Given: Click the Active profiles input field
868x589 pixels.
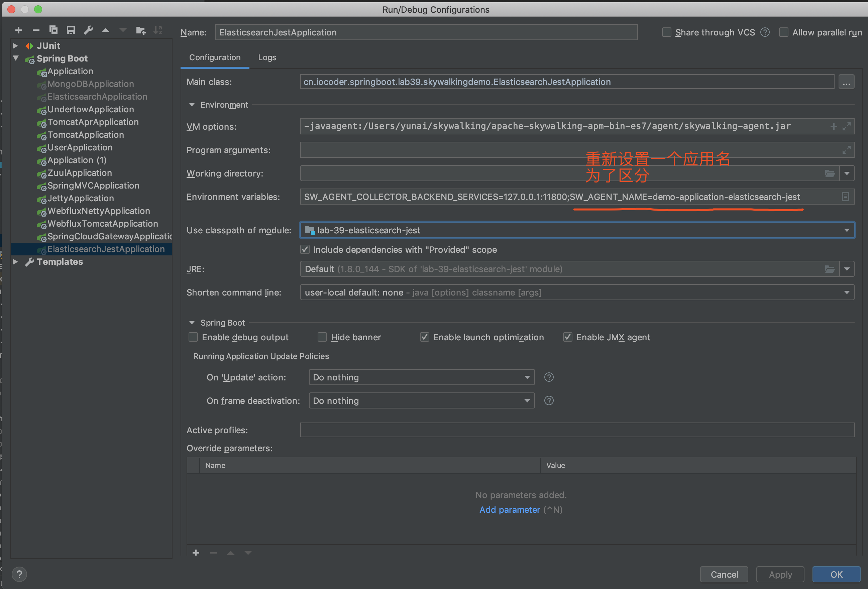Looking at the screenshot, I should point(577,430).
